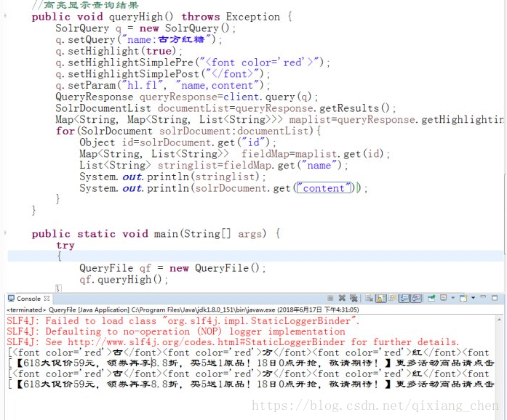
Task: Toggle show console when standard error changes
Action: coord(416,298)
